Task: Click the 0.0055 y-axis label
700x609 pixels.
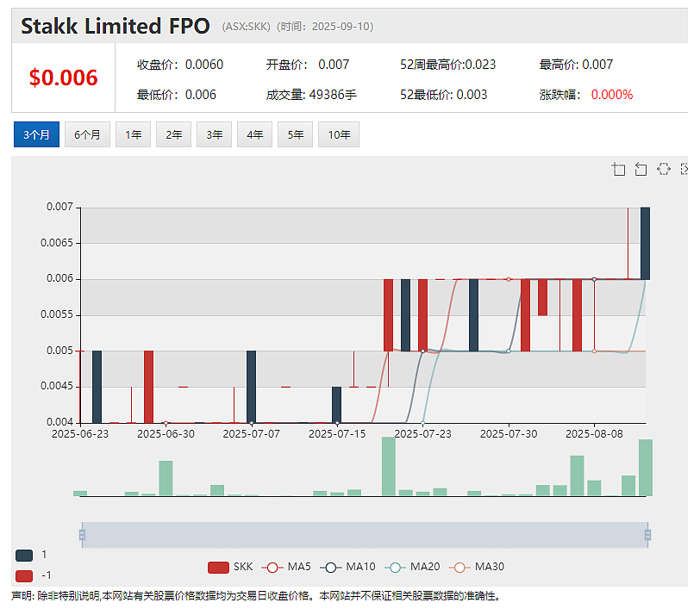Action: (57, 314)
